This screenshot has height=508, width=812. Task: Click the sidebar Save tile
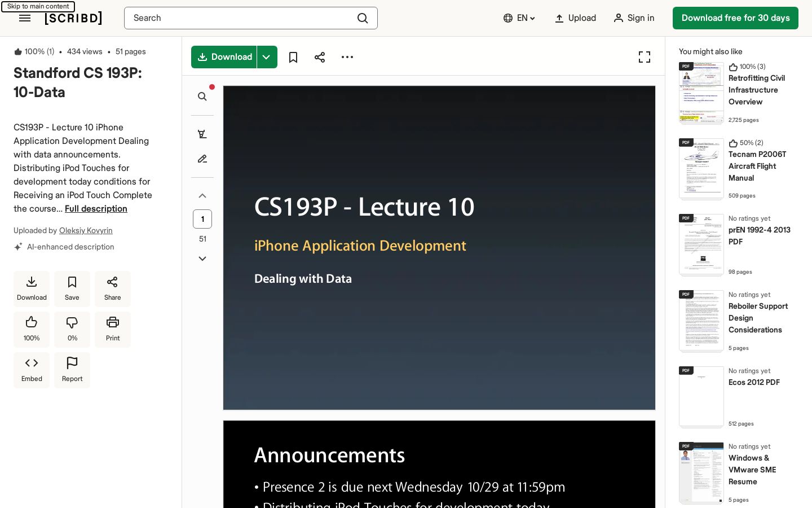(x=72, y=289)
